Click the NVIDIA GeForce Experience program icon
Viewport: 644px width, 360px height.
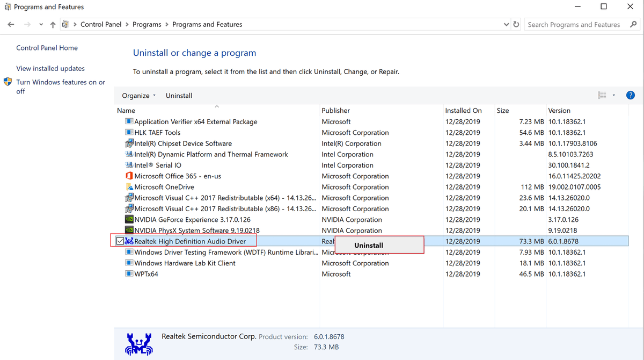pyautogui.click(x=129, y=219)
